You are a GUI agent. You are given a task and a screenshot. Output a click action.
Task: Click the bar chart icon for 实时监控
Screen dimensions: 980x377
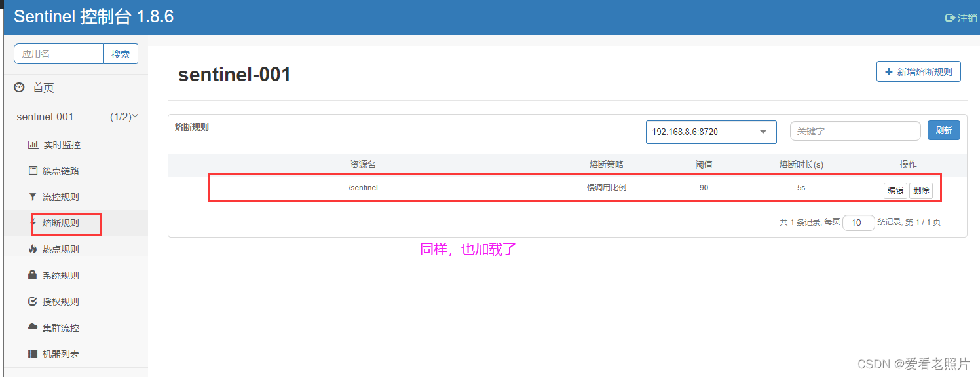click(33, 145)
